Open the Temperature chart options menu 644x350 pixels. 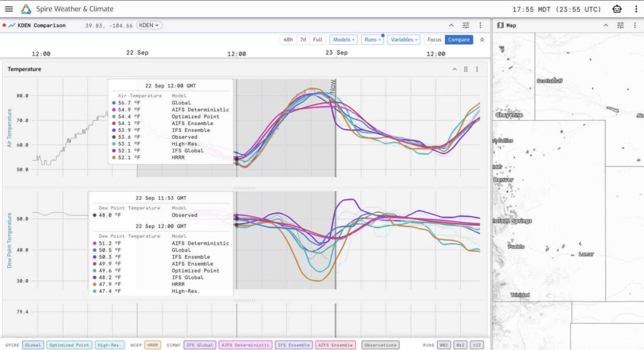tap(477, 69)
